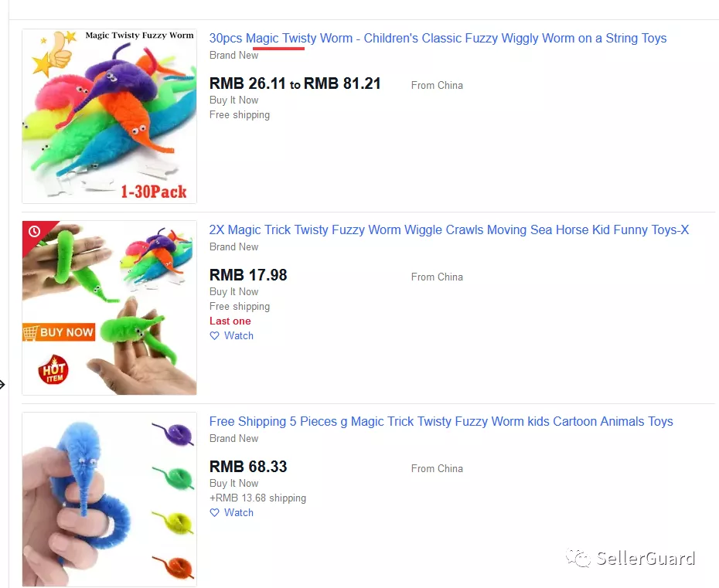Open the blue worm on finger product image
This screenshot has width=719, height=588.
pos(109,499)
